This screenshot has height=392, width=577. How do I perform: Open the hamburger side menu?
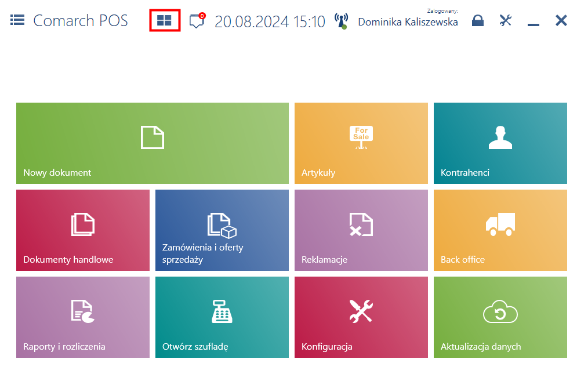[x=17, y=20]
